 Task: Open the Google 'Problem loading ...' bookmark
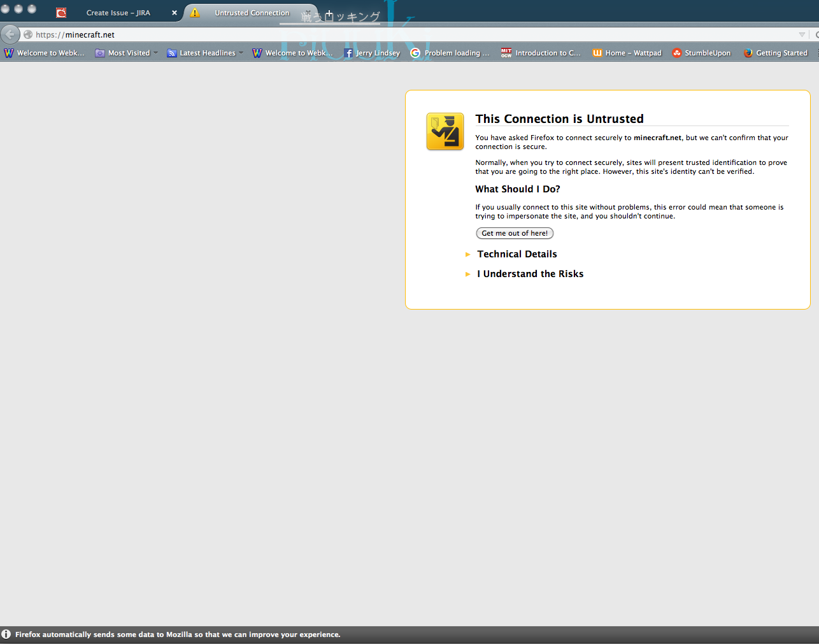tap(450, 53)
